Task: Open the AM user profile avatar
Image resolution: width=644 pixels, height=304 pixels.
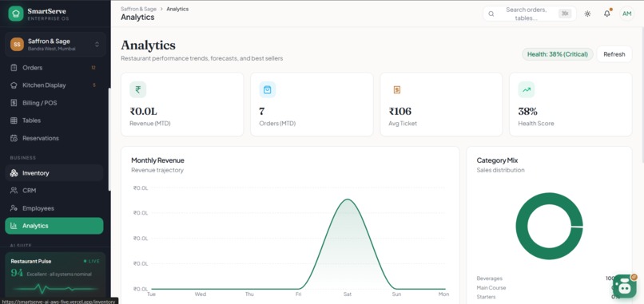Action: [626, 14]
